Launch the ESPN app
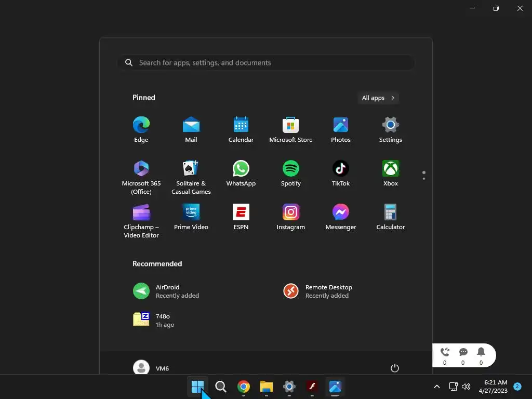This screenshot has height=399, width=532. click(x=241, y=217)
